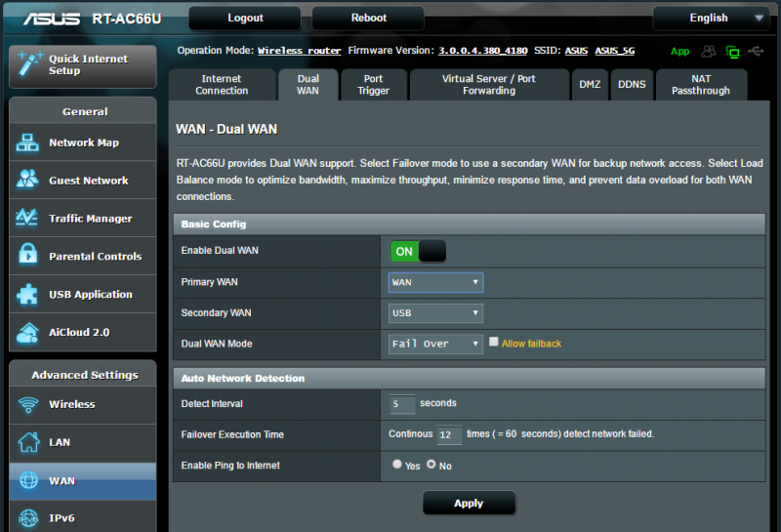The image size is (781, 532).
Task: Click the USB status icon in the header
Action: click(x=756, y=51)
